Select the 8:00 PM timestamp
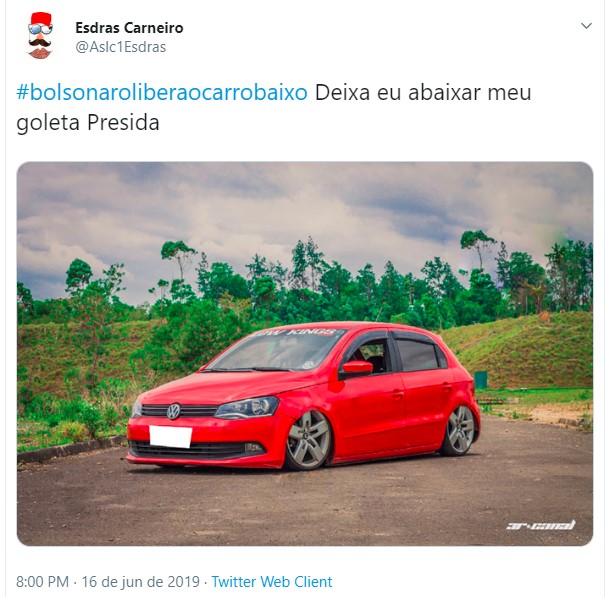This screenshot has width=605, height=597. (x=42, y=582)
